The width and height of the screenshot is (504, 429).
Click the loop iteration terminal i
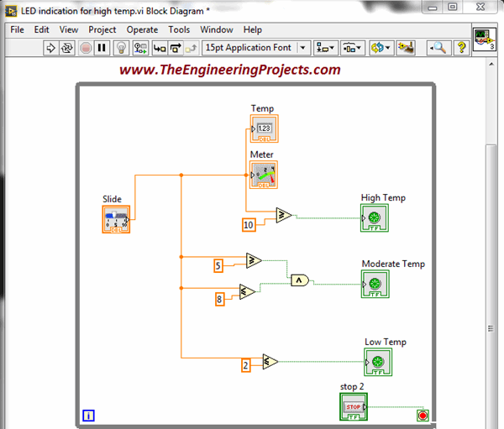pos(88,416)
